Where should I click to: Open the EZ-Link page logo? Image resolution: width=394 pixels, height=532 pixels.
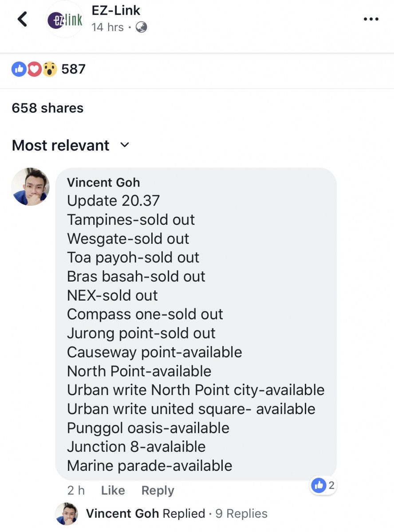coord(65,20)
